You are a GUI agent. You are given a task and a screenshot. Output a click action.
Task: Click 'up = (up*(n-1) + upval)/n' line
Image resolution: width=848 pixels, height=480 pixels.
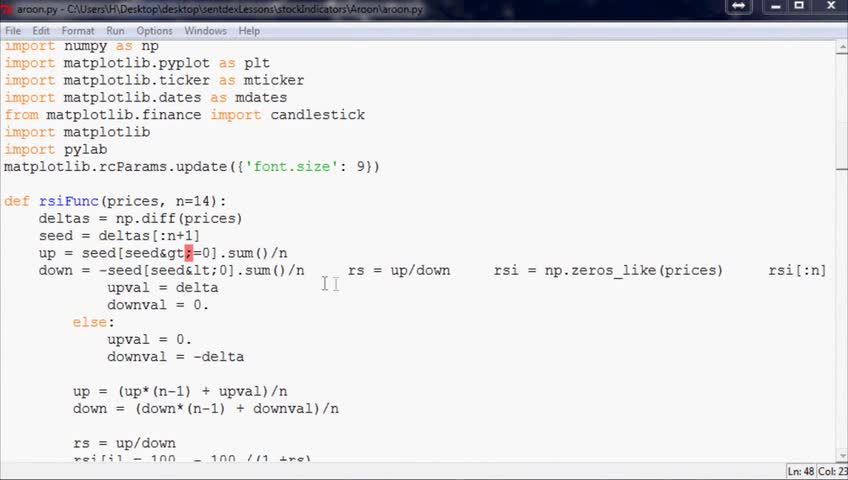180,391
